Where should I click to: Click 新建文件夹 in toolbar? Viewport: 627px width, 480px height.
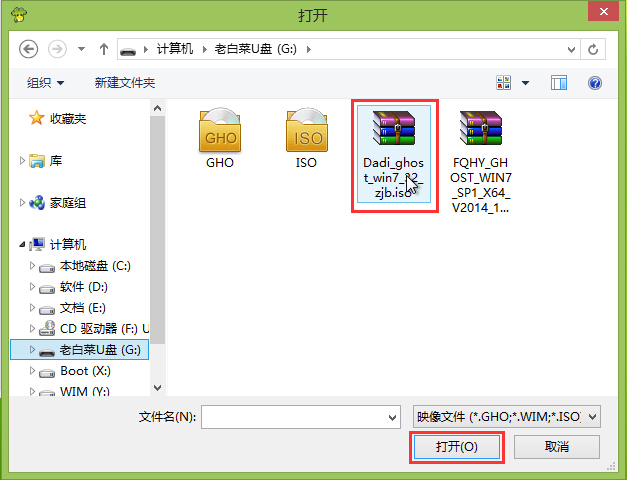click(x=125, y=83)
